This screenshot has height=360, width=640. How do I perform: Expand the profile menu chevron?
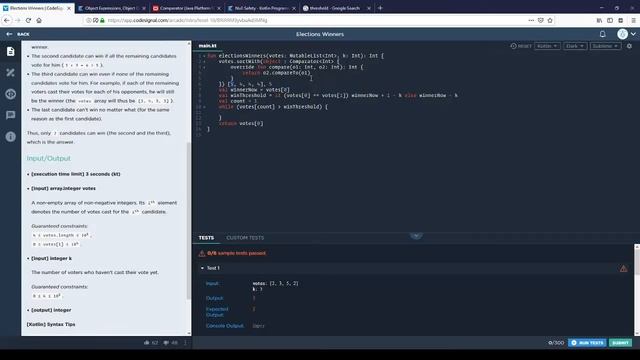pos(633,34)
